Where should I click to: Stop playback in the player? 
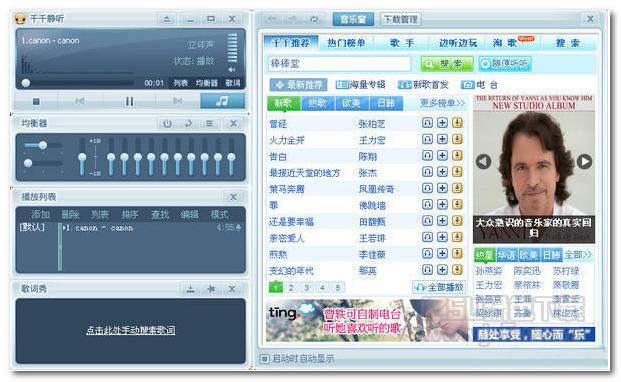[36, 101]
